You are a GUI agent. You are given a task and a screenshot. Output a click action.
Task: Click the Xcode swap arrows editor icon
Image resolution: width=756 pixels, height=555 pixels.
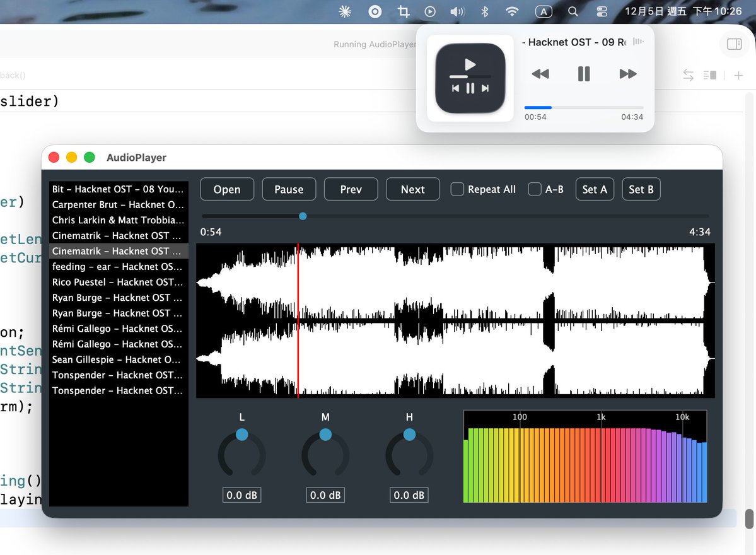tap(688, 75)
